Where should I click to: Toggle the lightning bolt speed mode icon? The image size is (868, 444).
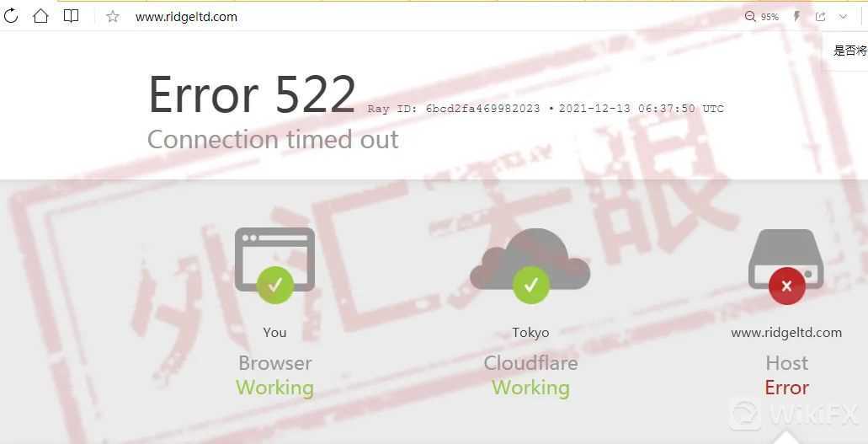[x=796, y=17]
